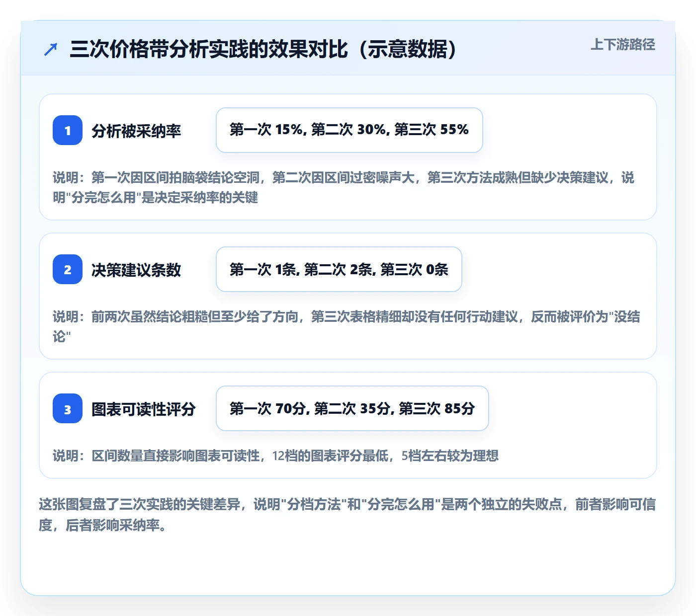Click the arrow icon beside the title
Viewport: 696px width, 616px height.
[51, 49]
